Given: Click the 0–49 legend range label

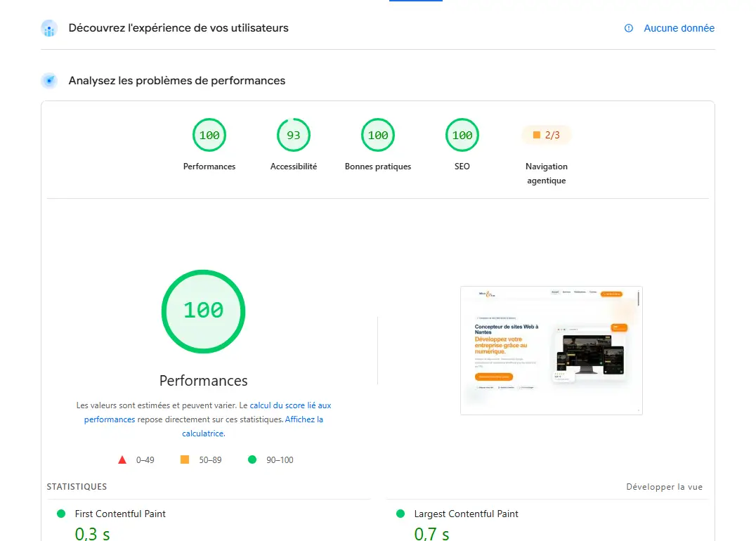Looking at the screenshot, I should click(145, 460).
